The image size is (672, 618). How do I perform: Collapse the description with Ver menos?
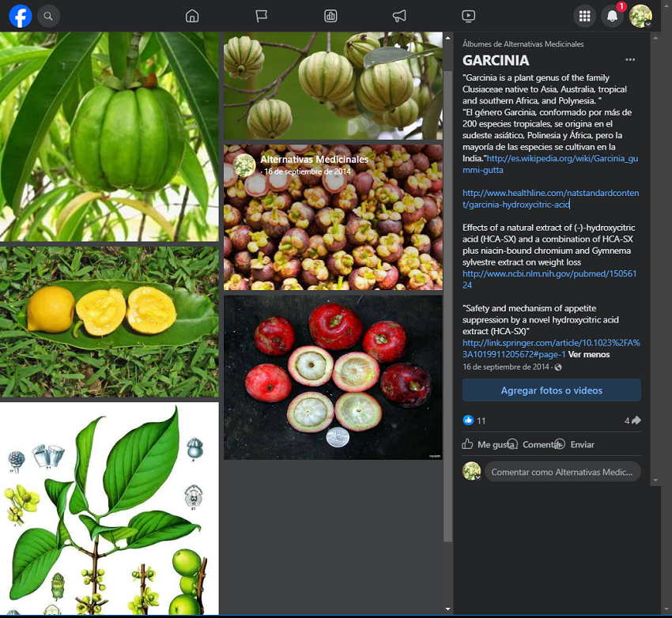pyautogui.click(x=589, y=355)
